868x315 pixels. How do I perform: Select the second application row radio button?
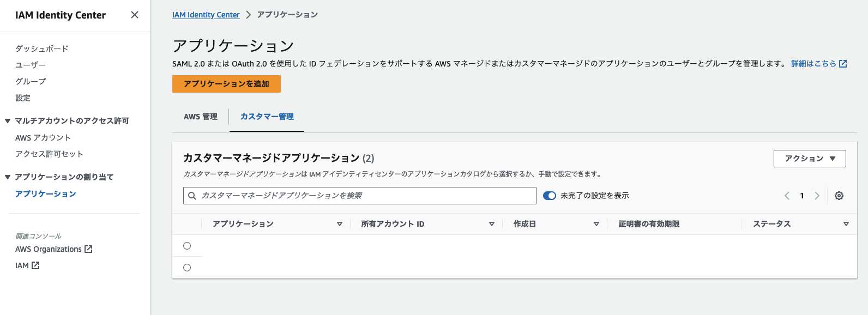tap(187, 268)
